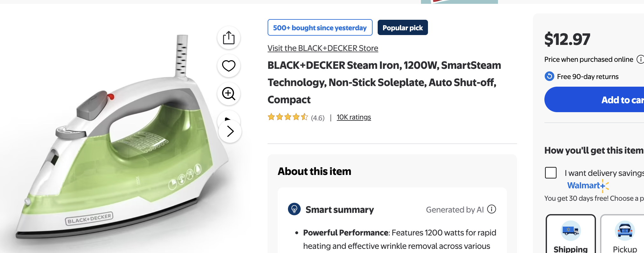Click the 500+ bought since yesterday badge
Image resolution: width=644 pixels, height=253 pixels.
coord(320,28)
